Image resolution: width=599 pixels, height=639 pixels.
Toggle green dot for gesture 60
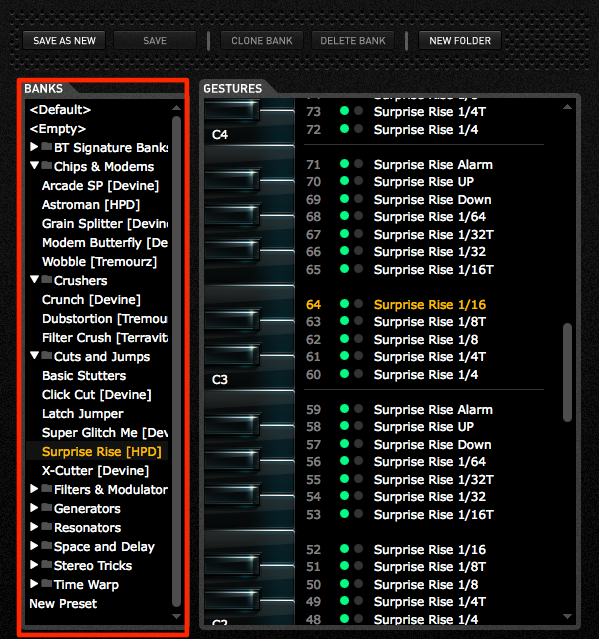344,374
